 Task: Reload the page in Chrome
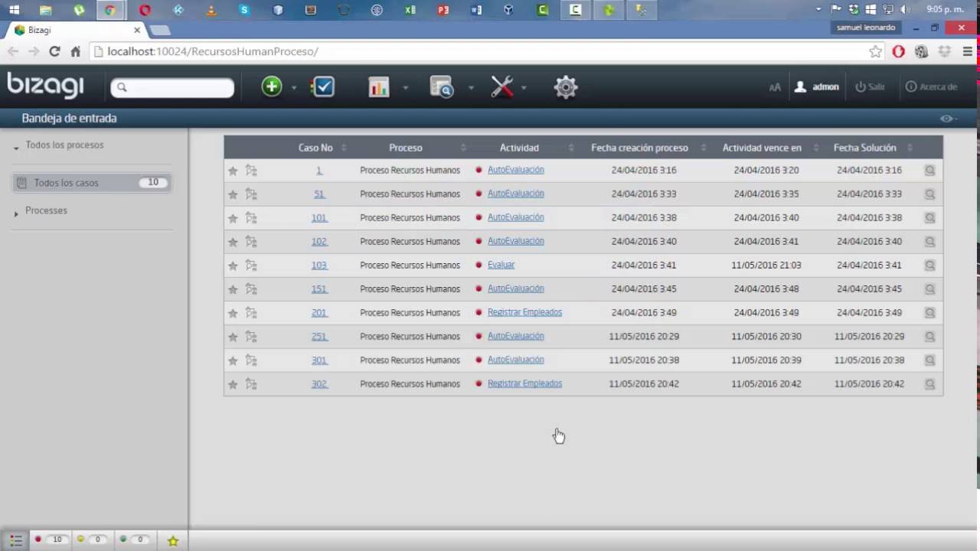[x=54, y=51]
